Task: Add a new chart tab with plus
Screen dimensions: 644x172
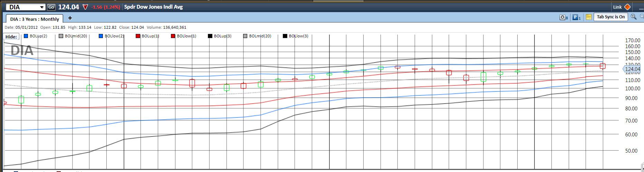Action: [70, 18]
